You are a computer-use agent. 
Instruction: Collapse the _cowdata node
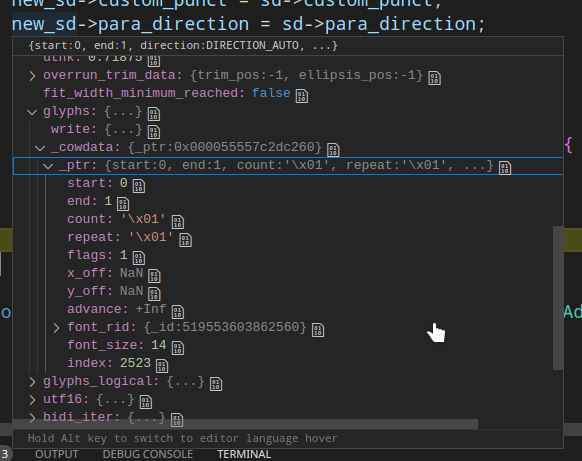(x=40, y=148)
